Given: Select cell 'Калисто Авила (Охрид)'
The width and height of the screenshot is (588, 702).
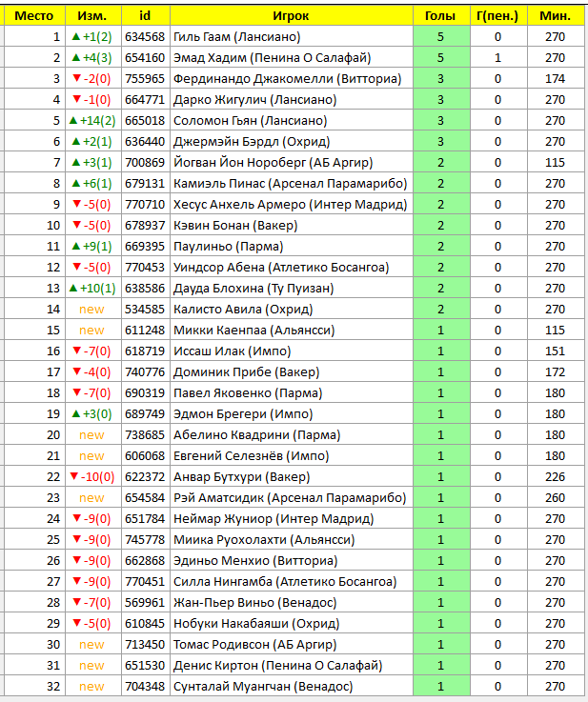Looking at the screenshot, I should point(291,310).
